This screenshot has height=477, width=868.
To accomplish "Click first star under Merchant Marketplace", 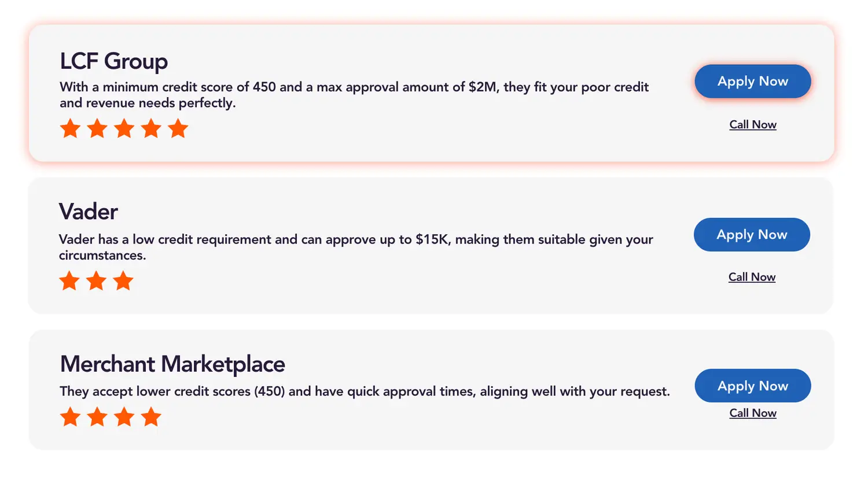I will click(70, 416).
